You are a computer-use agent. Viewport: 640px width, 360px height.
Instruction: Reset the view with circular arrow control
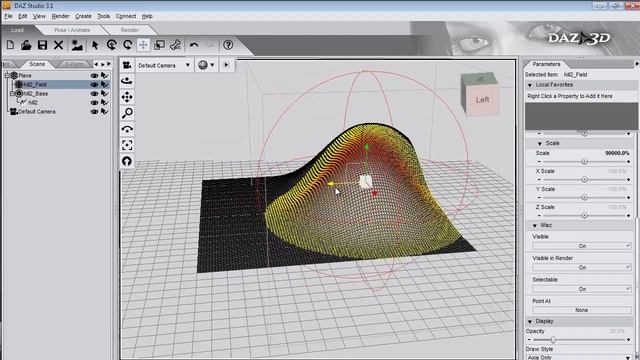click(127, 161)
